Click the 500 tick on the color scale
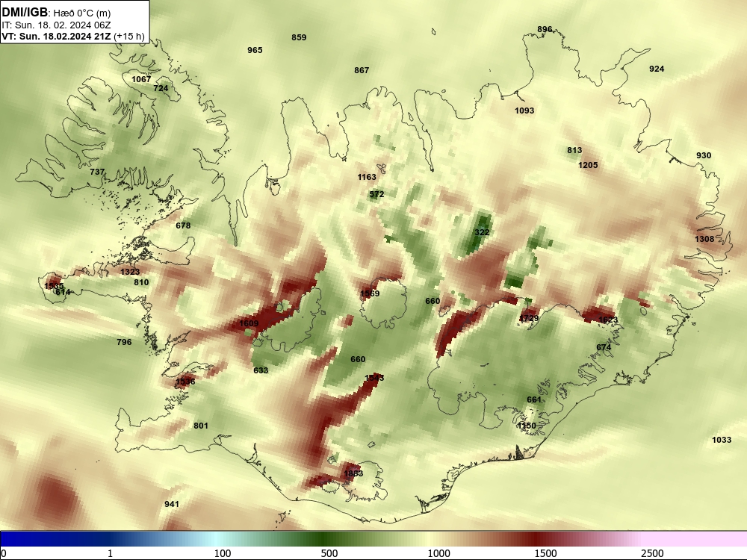 click(329, 553)
